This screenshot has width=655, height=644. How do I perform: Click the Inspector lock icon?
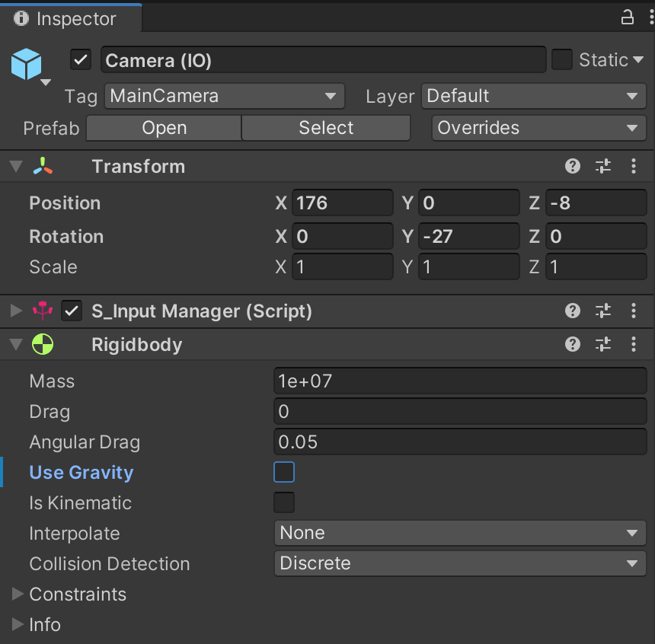coord(627,18)
